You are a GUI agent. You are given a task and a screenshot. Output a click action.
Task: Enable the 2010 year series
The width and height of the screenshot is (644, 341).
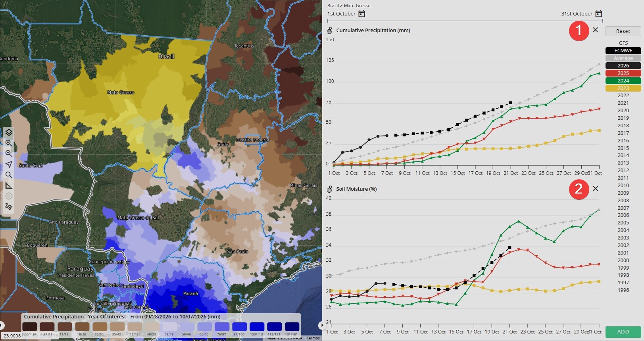623,186
